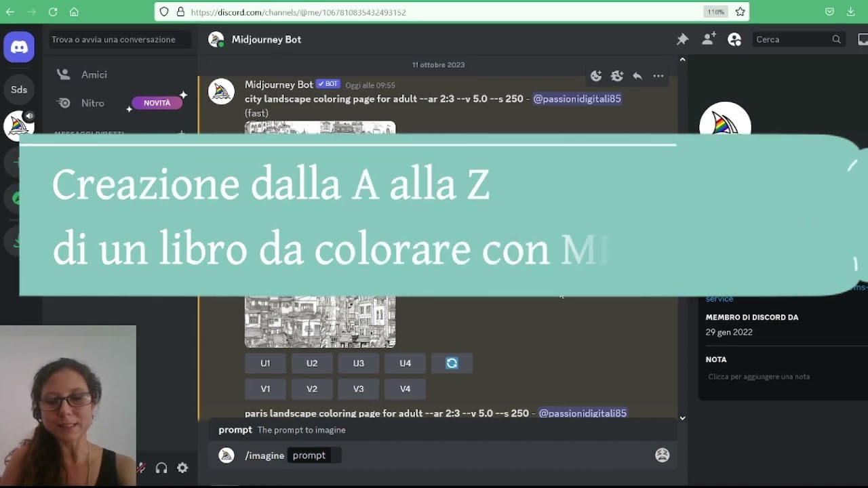Viewport: 868px width, 488px height.
Task: Click the Save to Pocket icon
Action: 829,12
